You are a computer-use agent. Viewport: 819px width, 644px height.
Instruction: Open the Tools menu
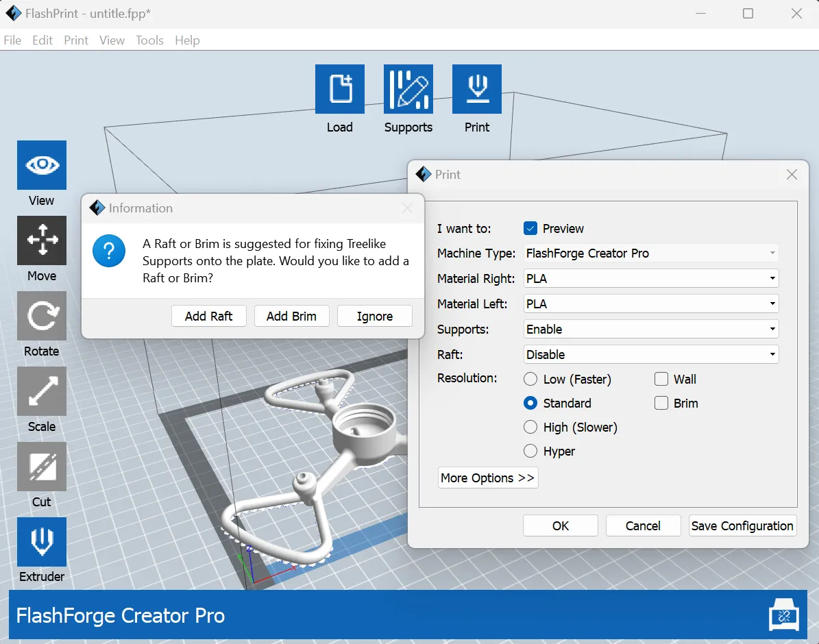149,40
